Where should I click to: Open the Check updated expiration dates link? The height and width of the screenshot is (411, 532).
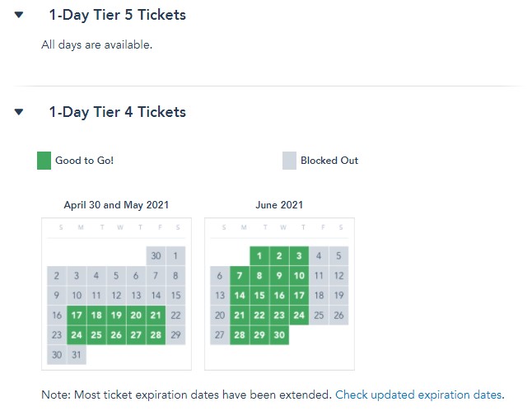point(418,395)
